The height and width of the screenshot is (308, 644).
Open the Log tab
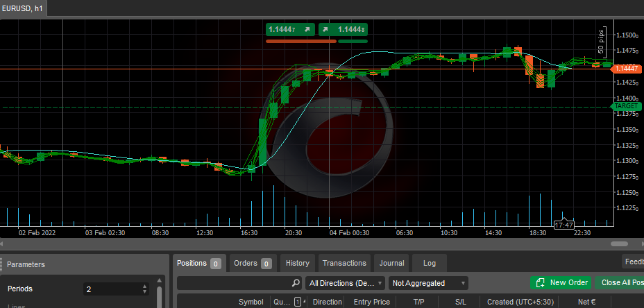tap(429, 263)
